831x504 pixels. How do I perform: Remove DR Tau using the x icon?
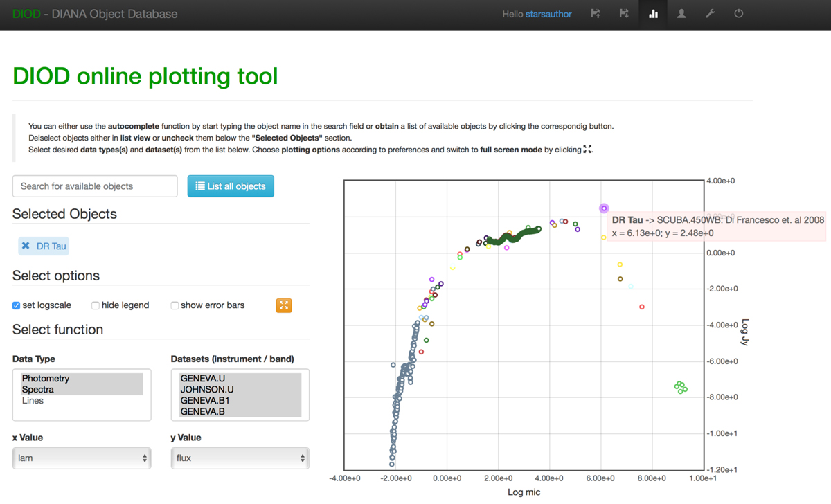26,246
